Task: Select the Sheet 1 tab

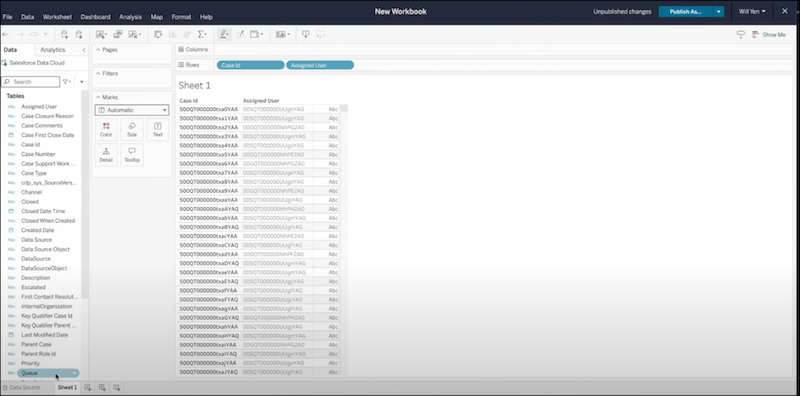Action: (x=67, y=387)
